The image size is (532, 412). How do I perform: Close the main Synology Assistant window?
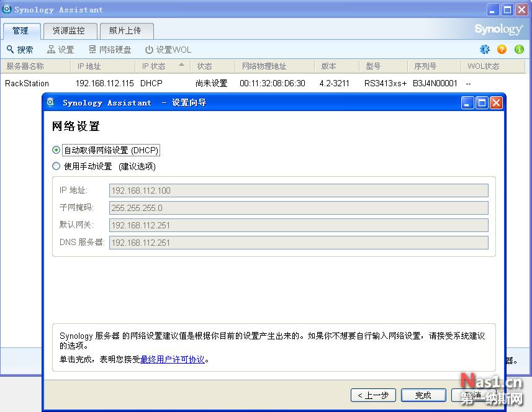[x=521, y=9]
